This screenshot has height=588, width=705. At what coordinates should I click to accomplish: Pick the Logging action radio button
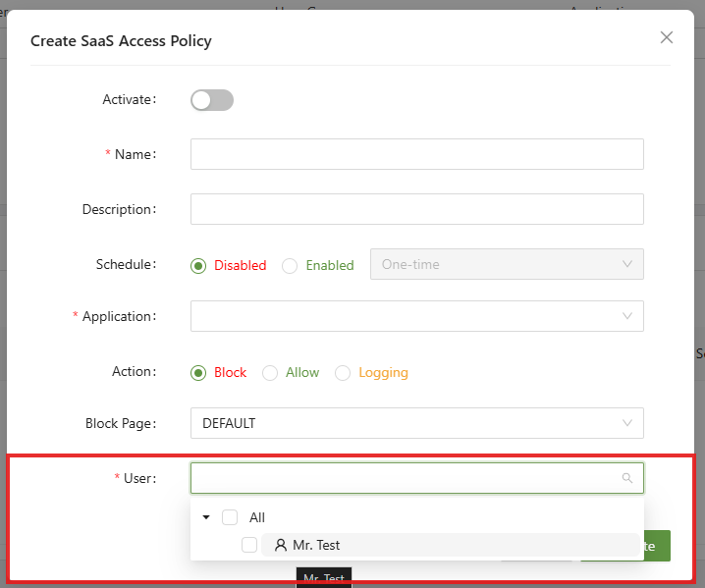343,373
